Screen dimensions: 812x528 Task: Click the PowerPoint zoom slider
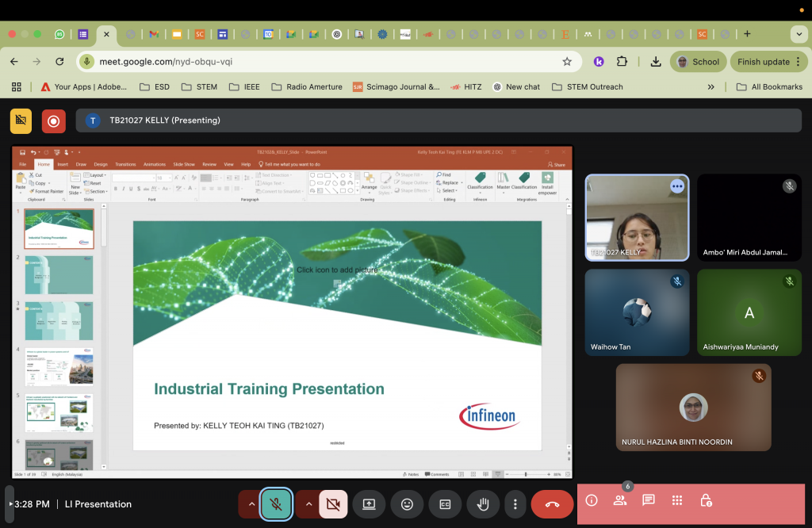coord(527,474)
